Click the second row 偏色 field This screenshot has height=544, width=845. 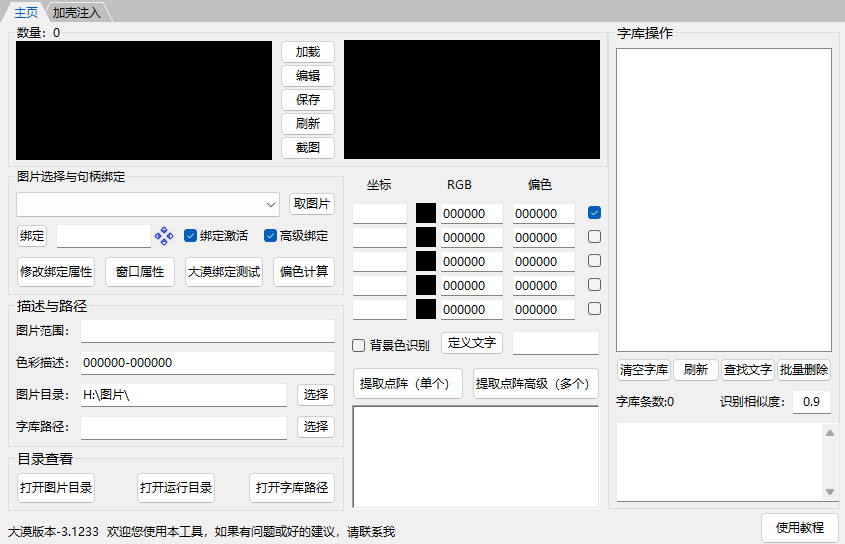(544, 237)
